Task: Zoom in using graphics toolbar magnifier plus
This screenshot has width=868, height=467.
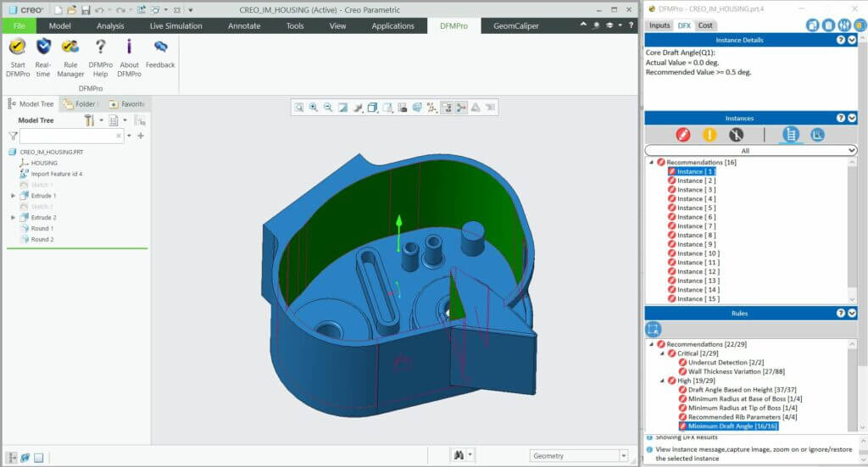Action: click(314, 108)
